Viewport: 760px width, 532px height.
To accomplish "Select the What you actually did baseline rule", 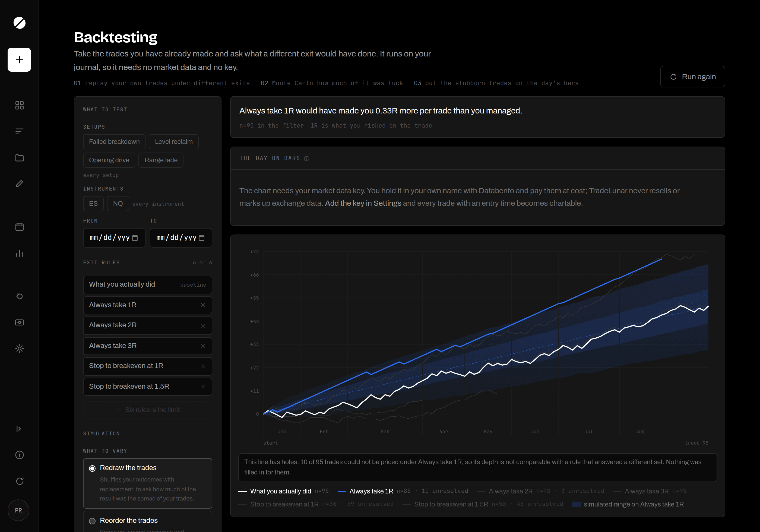I will (x=148, y=285).
